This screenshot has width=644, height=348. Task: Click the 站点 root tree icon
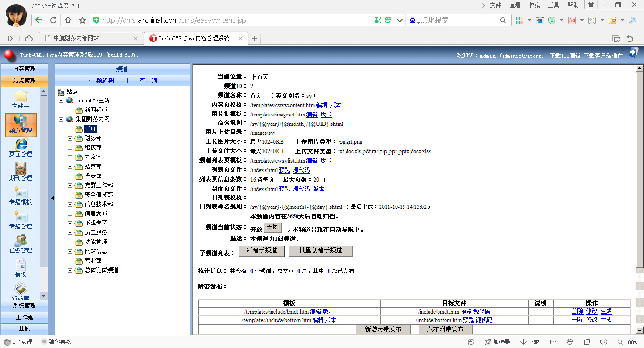pos(61,92)
